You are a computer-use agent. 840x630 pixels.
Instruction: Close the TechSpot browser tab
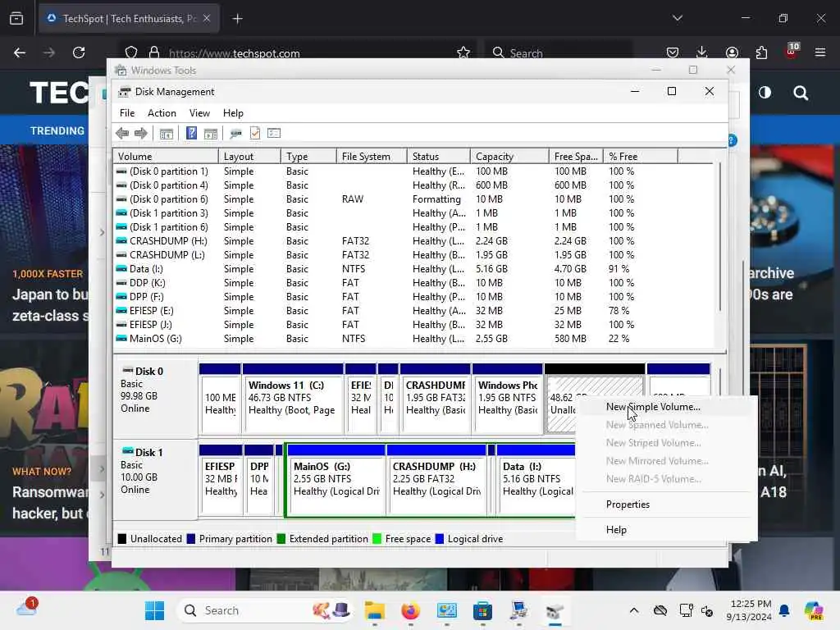tap(207, 18)
